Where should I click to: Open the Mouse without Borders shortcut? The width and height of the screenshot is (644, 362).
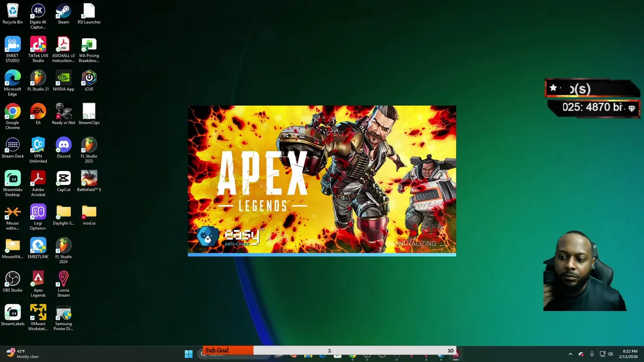click(13, 217)
